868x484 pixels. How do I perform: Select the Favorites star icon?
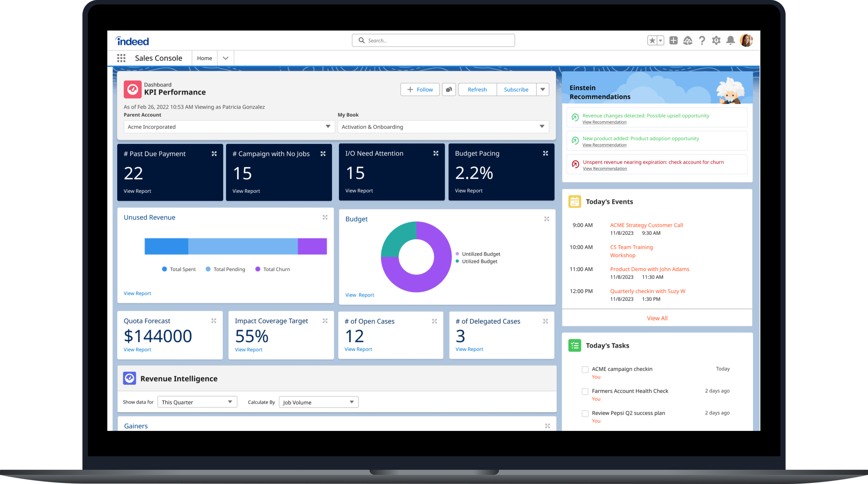click(652, 40)
